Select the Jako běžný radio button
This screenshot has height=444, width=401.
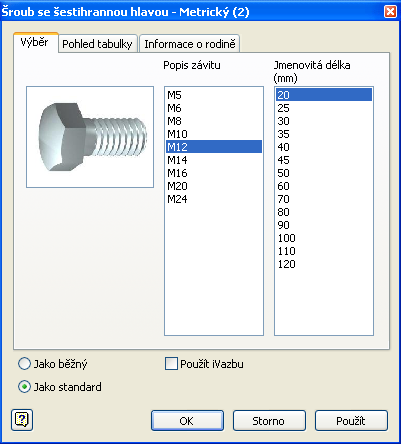pyautogui.click(x=24, y=364)
